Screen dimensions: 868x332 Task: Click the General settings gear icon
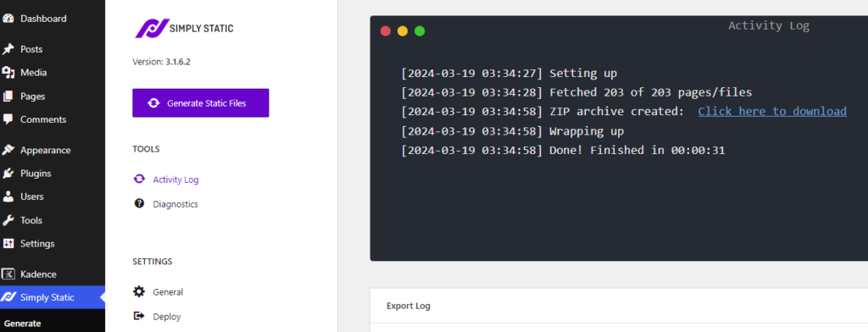click(140, 291)
